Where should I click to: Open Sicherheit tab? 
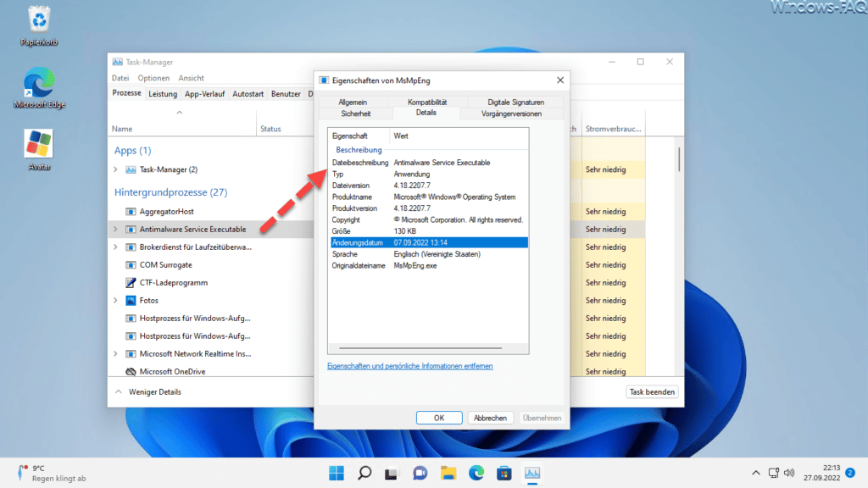[x=356, y=114]
